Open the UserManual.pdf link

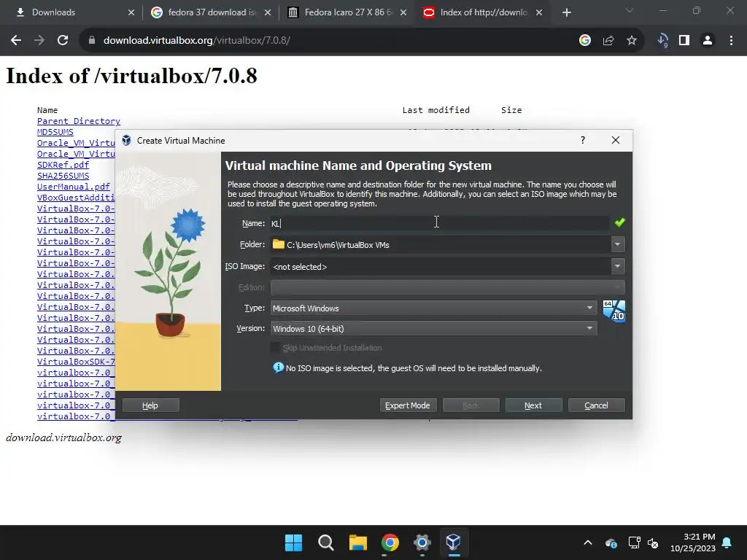tap(74, 187)
